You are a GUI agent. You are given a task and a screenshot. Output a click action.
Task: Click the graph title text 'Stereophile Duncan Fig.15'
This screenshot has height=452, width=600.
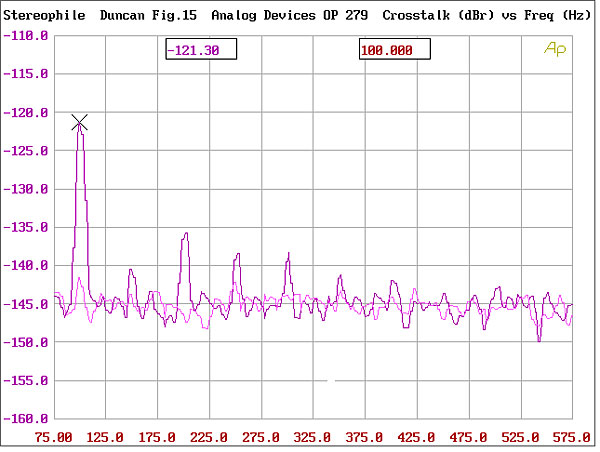(x=100, y=15)
